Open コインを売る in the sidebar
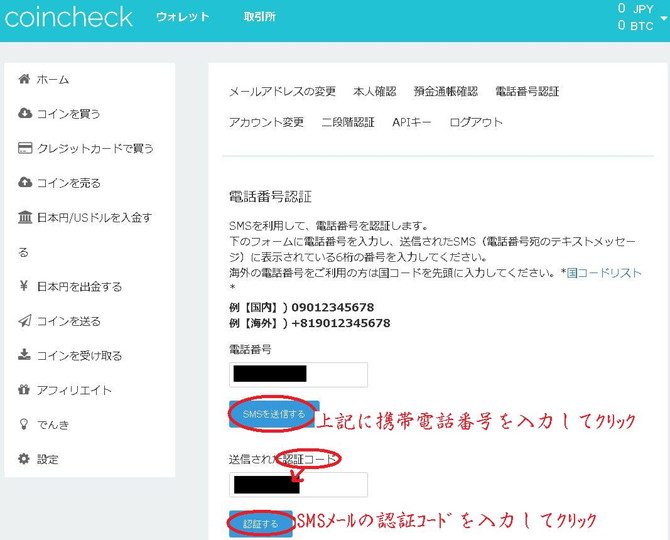Viewport: 670px width, 540px height. coord(68,183)
